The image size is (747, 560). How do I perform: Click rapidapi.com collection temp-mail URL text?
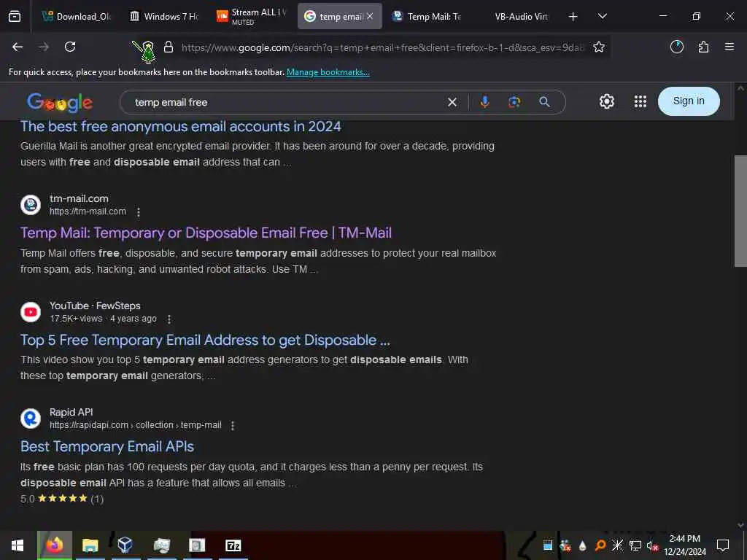pos(135,425)
